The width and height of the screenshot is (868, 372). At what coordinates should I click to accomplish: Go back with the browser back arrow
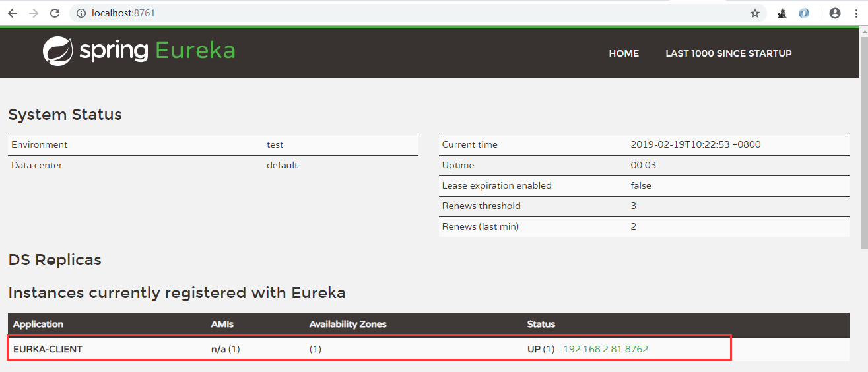click(x=13, y=13)
